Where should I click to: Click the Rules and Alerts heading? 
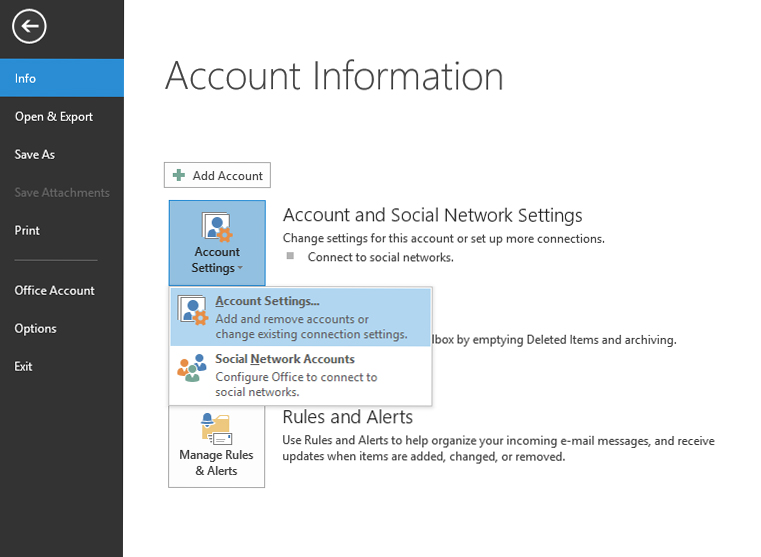coord(347,417)
